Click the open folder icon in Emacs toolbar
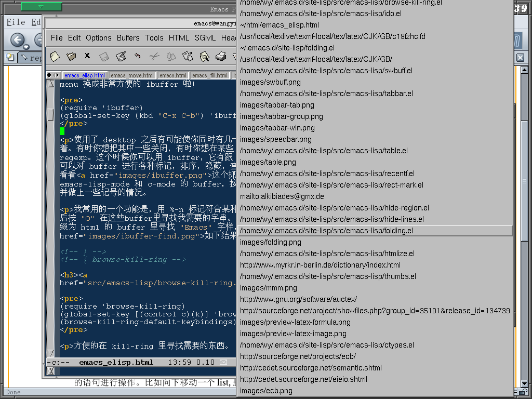The width and height of the screenshot is (532, 399). pos(71,56)
